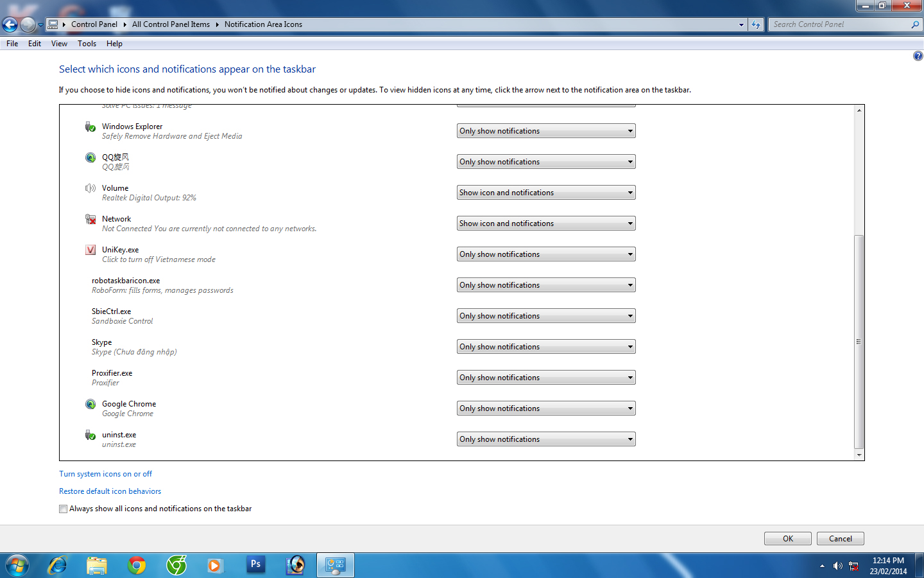Image resolution: width=924 pixels, height=578 pixels.
Task: Open the recent pages arrow beside Forward
Action: click(x=40, y=24)
